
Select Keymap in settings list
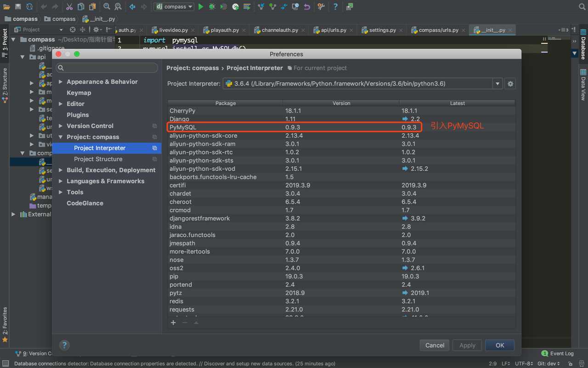click(x=79, y=93)
